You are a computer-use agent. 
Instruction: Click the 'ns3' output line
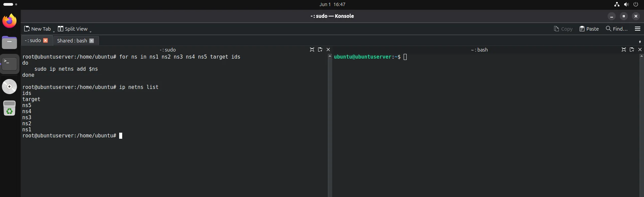[27, 118]
